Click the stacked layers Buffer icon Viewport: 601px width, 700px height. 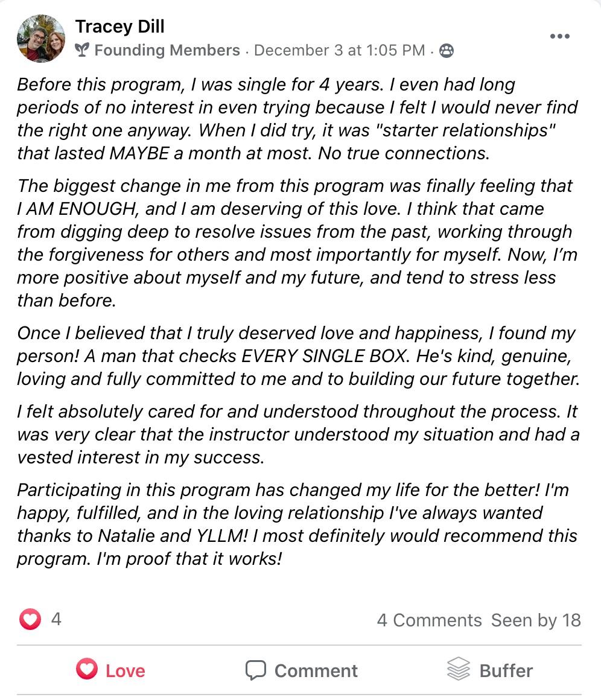459,669
